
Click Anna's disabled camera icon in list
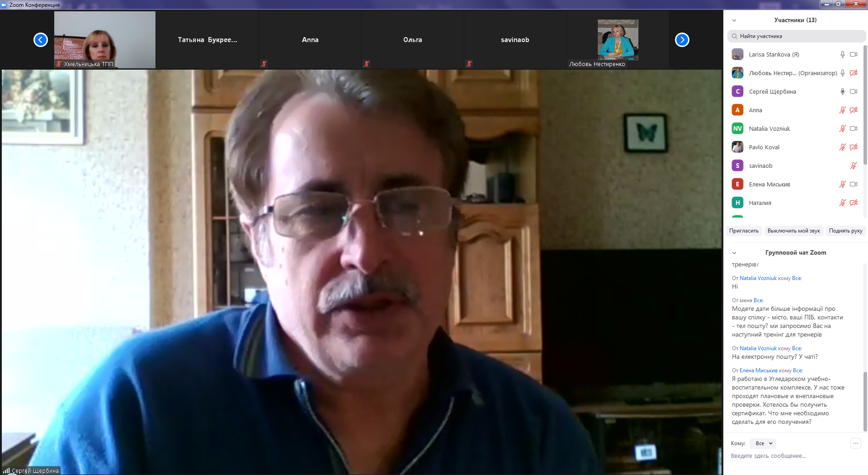854,110
